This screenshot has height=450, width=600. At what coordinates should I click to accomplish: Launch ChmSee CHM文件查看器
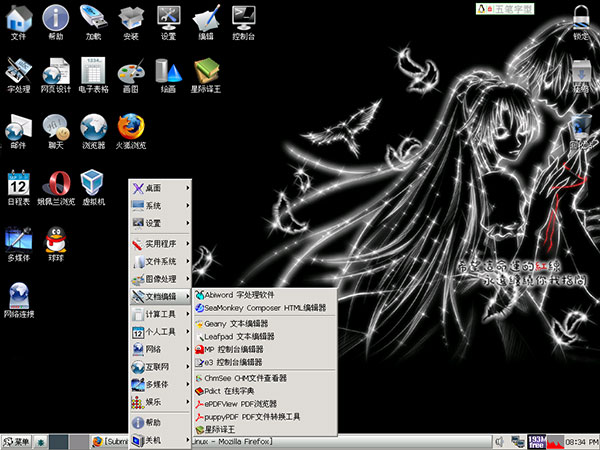click(265, 378)
